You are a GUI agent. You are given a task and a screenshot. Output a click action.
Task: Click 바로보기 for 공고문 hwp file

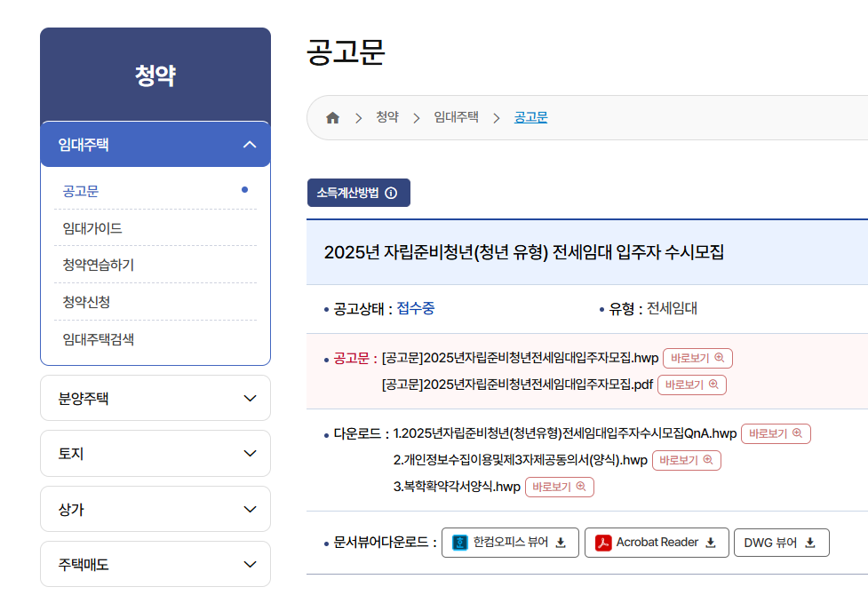pyautogui.click(x=697, y=358)
